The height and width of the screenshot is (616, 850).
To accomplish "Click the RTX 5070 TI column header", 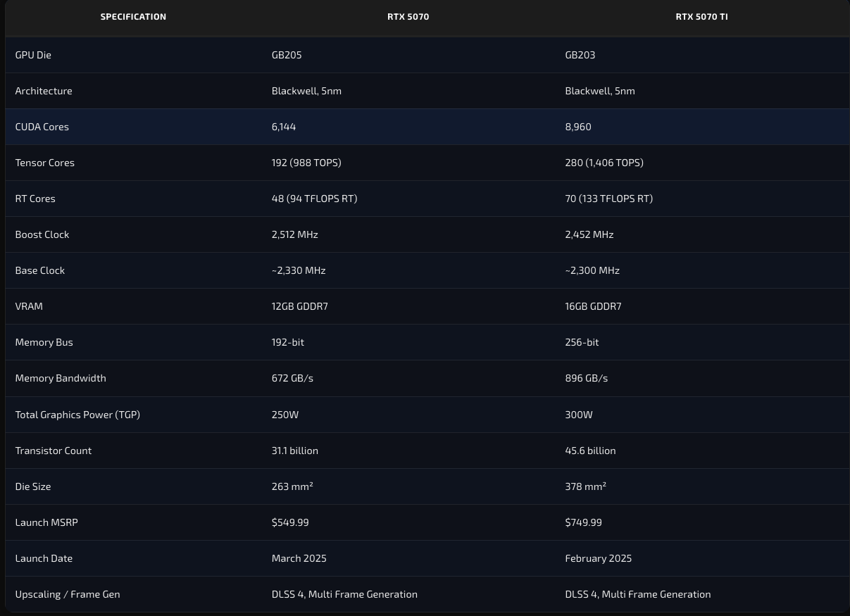I will click(x=701, y=17).
